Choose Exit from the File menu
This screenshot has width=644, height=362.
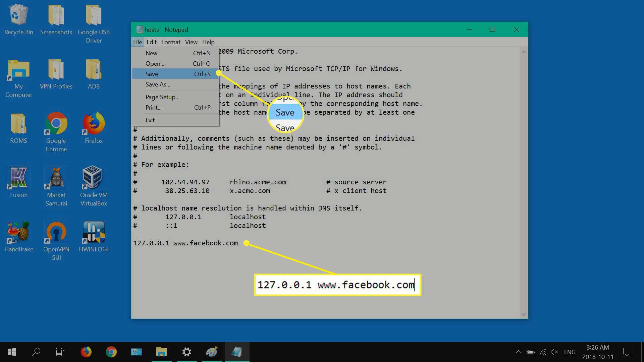175,120
